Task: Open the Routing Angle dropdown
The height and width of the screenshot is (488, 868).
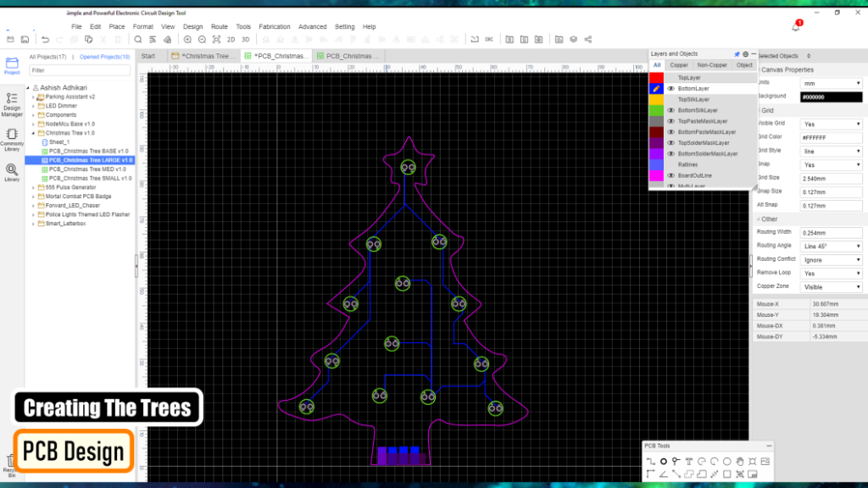Action: 831,246
